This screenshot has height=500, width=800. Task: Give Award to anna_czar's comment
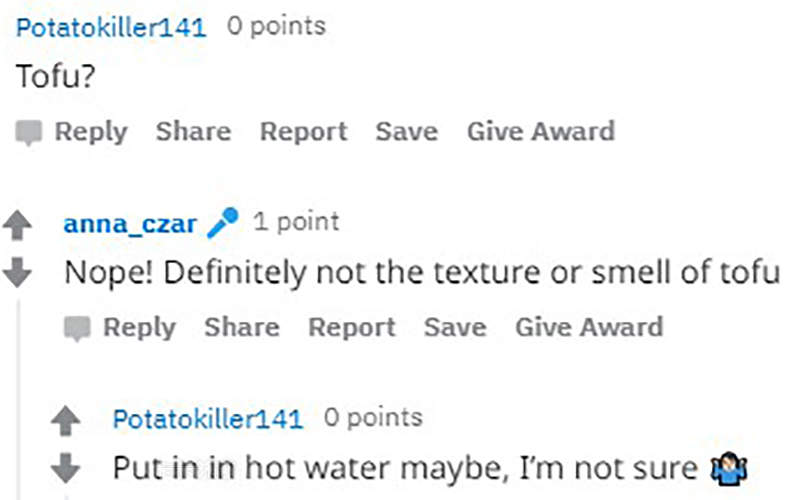click(588, 327)
